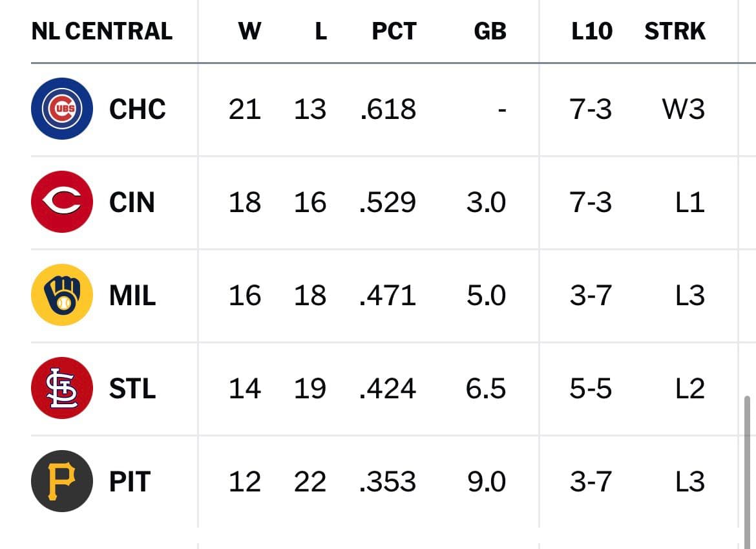The height and width of the screenshot is (549, 756).
Task: Click the STRK column header
Action: 675,31
